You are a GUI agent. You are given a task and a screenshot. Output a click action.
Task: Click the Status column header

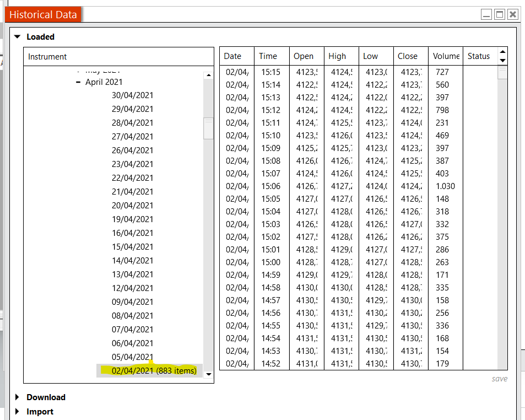[x=480, y=56]
